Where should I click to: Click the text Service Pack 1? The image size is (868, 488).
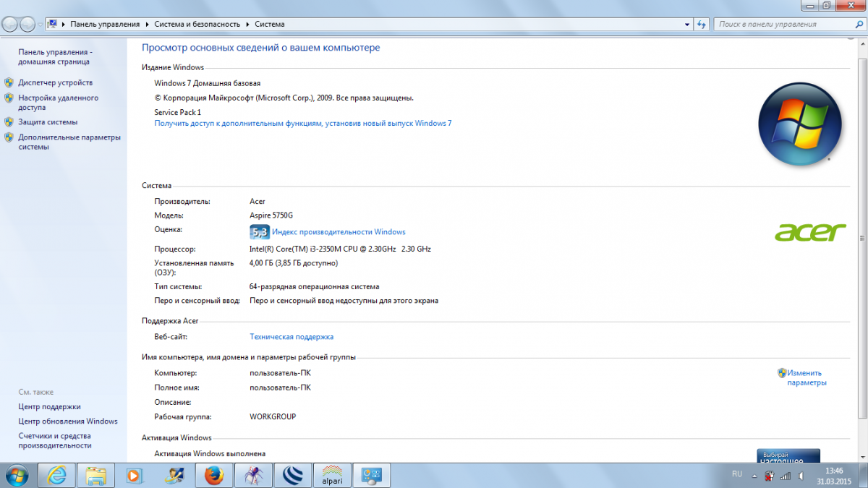pyautogui.click(x=178, y=112)
